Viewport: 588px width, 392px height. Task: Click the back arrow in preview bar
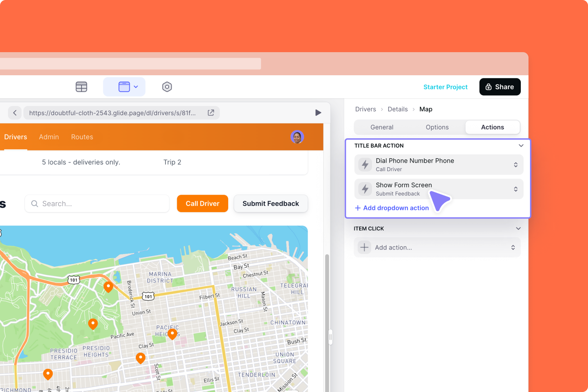tap(15, 113)
